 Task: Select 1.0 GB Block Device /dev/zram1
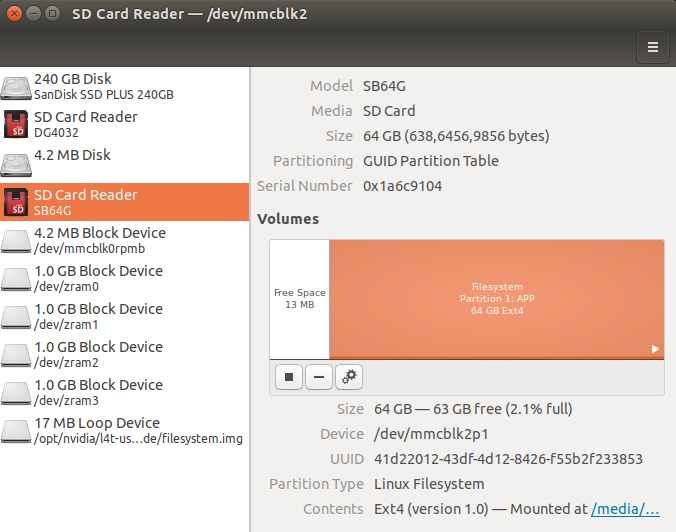point(125,316)
